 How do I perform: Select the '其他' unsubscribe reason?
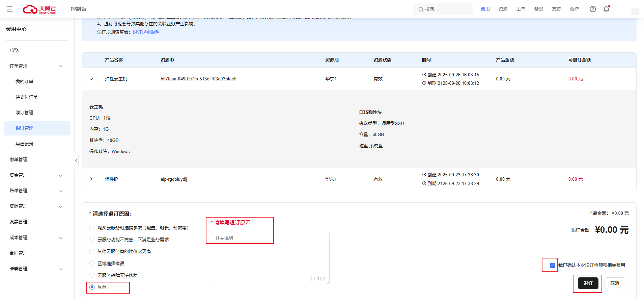[x=92, y=287]
